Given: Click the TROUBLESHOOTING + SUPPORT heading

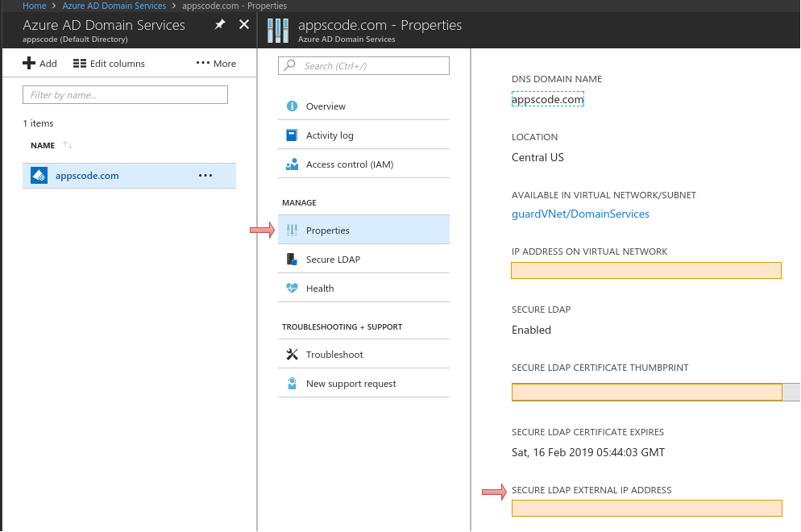Looking at the screenshot, I should tap(342, 326).
